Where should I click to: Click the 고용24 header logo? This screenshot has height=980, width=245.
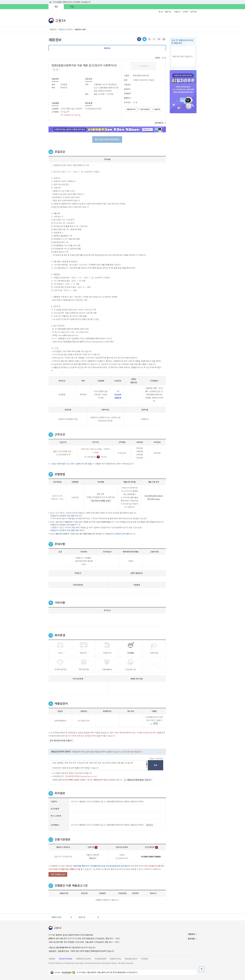pyautogui.click(x=57, y=21)
